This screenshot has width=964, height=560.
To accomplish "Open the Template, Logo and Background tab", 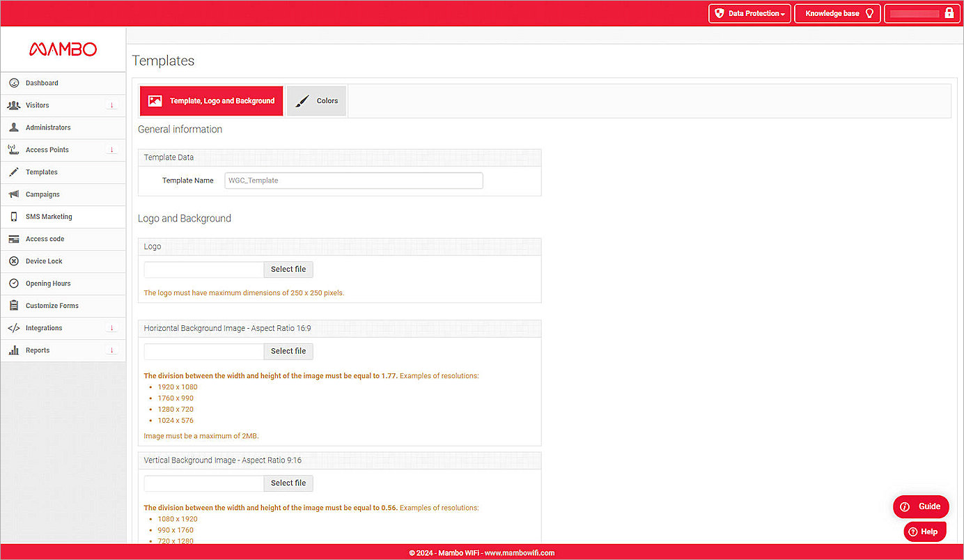I will pos(211,100).
